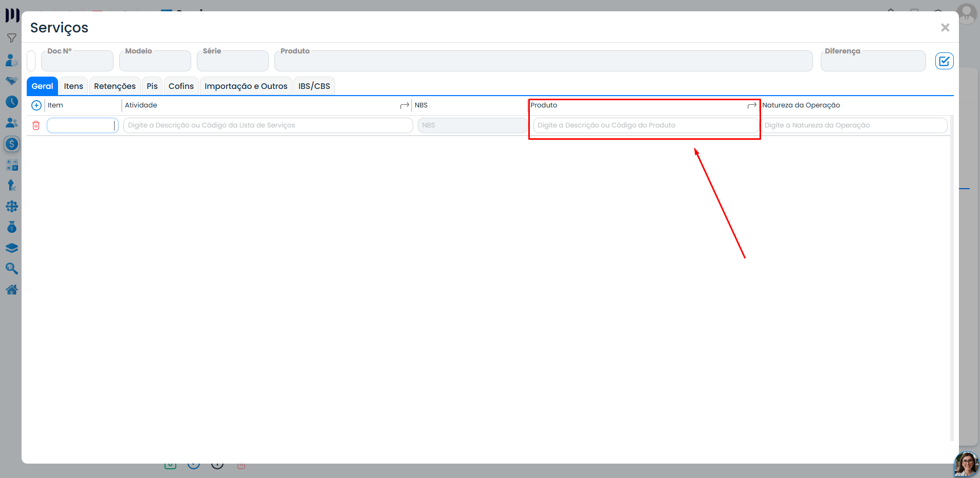Open the clock sidebar icon
The image size is (980, 478).
[x=11, y=102]
